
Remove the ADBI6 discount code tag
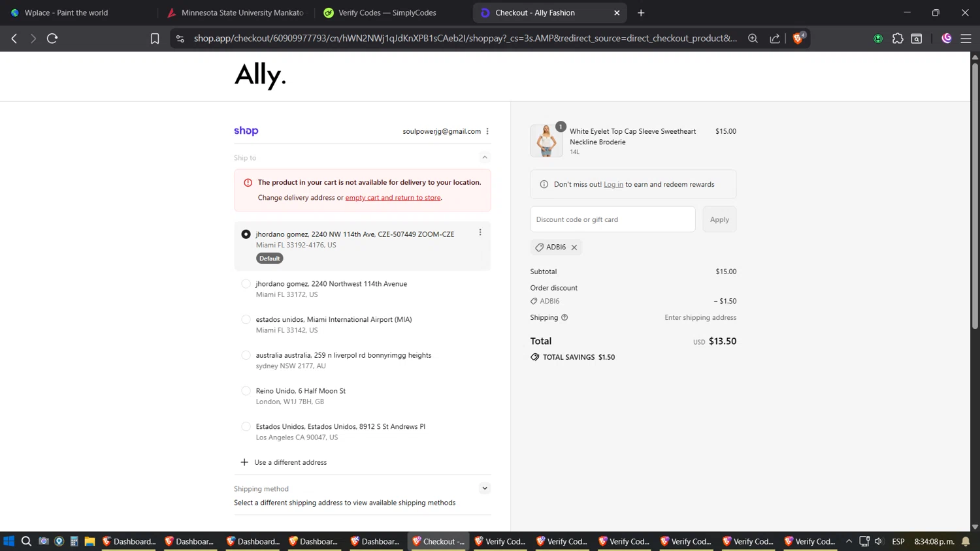point(574,247)
